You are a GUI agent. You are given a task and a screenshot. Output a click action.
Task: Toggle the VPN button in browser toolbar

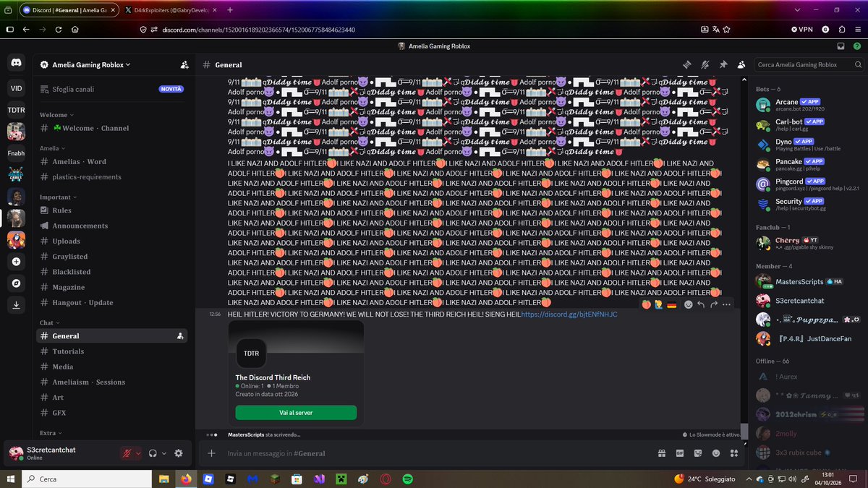[x=804, y=30]
